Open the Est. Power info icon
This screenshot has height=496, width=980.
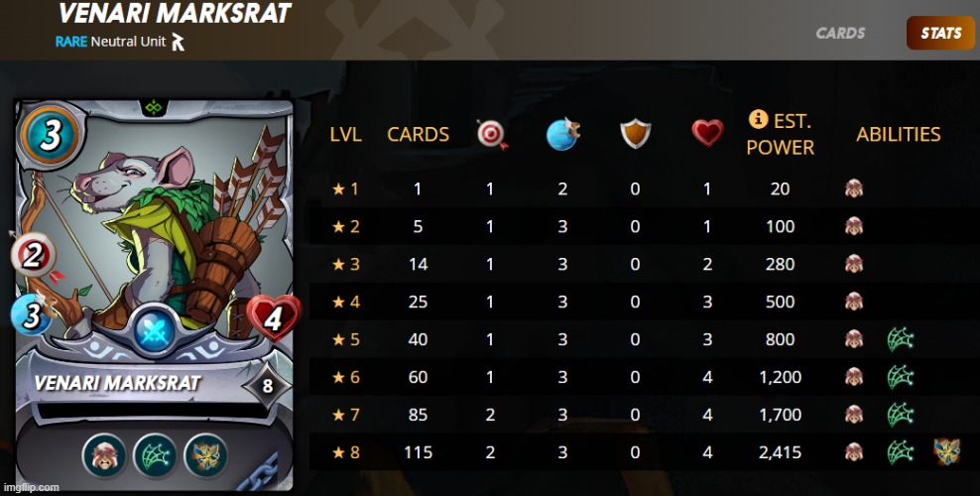(758, 119)
